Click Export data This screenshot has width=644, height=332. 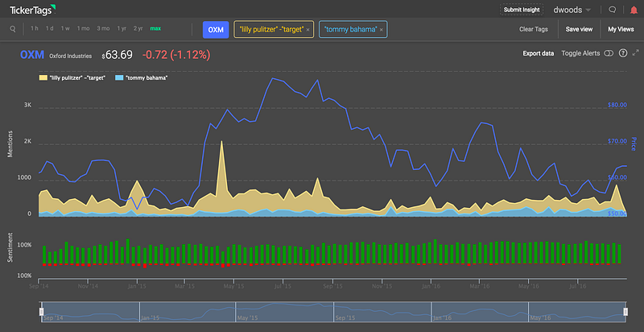tap(538, 53)
